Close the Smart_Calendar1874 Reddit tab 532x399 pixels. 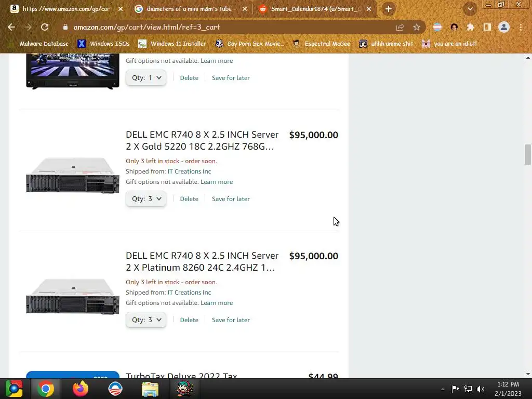click(369, 9)
